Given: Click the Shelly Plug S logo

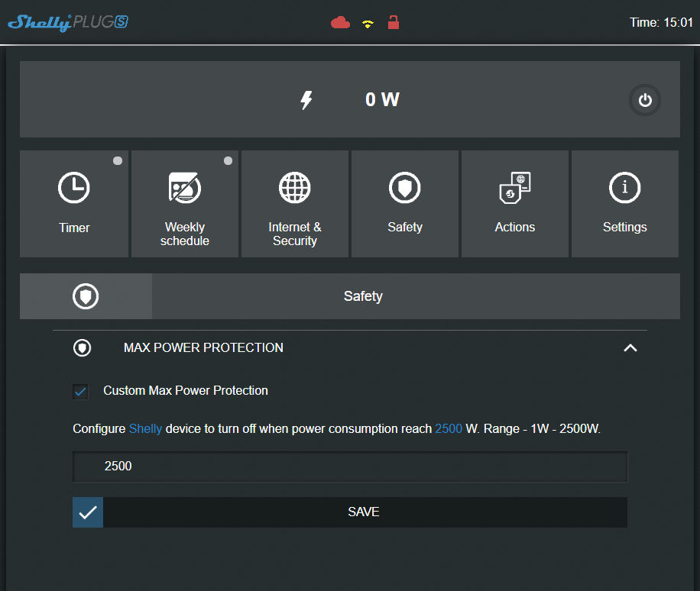Looking at the screenshot, I should coord(67,23).
